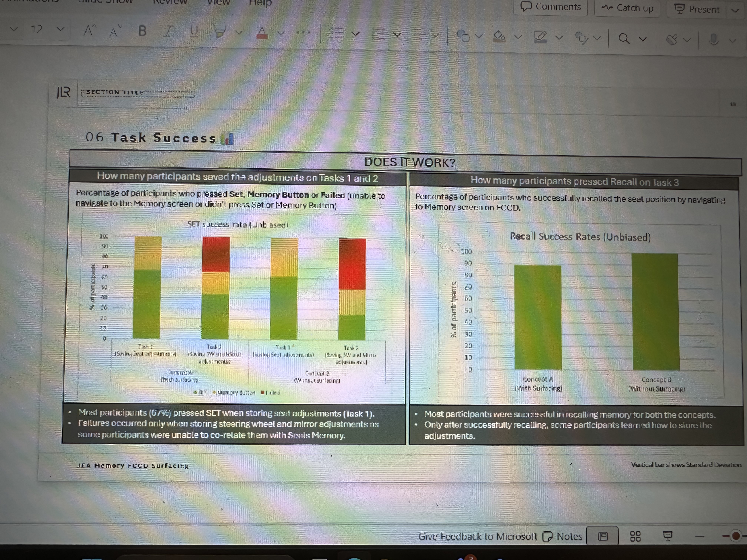Select the SECTION TITLE placeholder

pyautogui.click(x=137, y=93)
